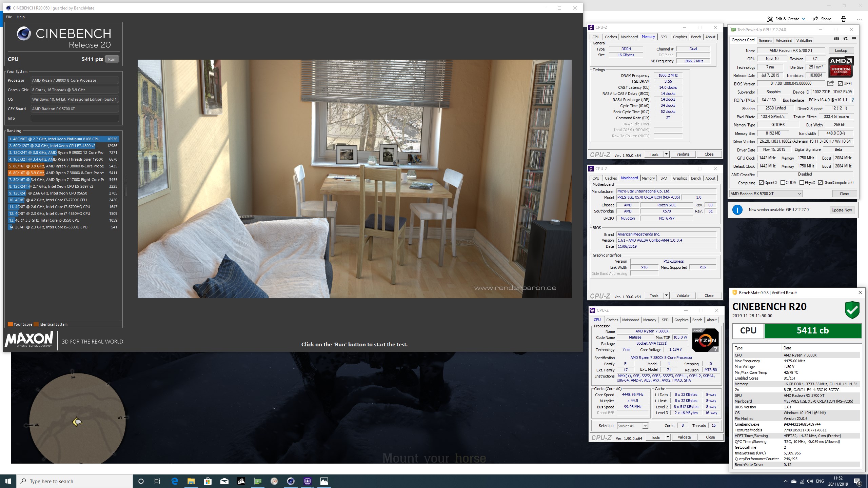The width and height of the screenshot is (868, 488).
Task: Click the Info input field in Cinebench
Action: coord(75,118)
